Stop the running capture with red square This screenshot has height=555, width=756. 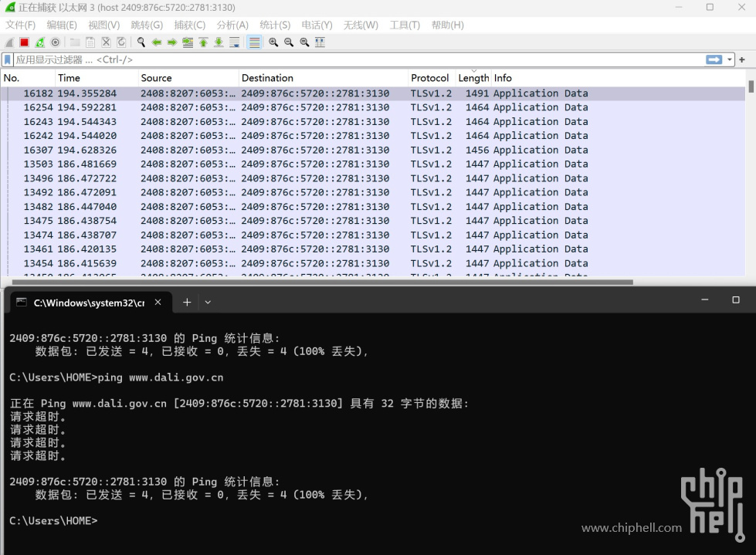[24, 42]
